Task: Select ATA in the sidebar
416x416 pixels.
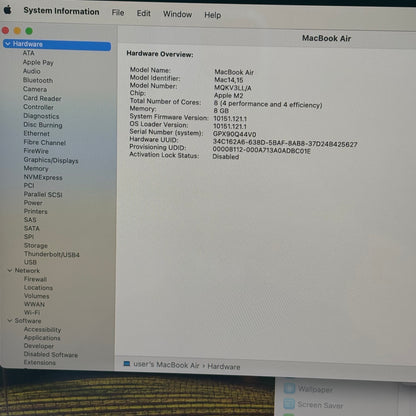Action: click(29, 53)
